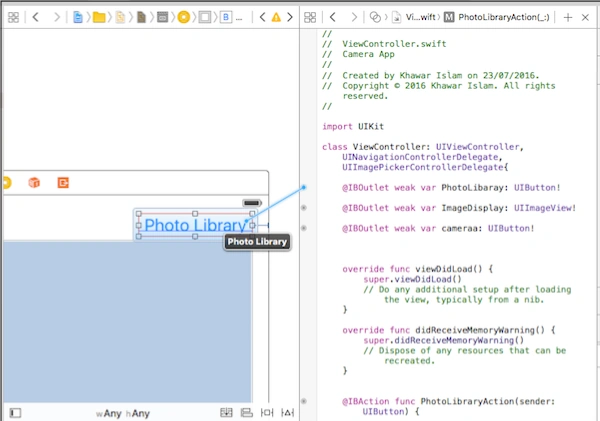Viewport: 600px width, 421px height.
Task: Open the Align constraints button
Action: 246,413
